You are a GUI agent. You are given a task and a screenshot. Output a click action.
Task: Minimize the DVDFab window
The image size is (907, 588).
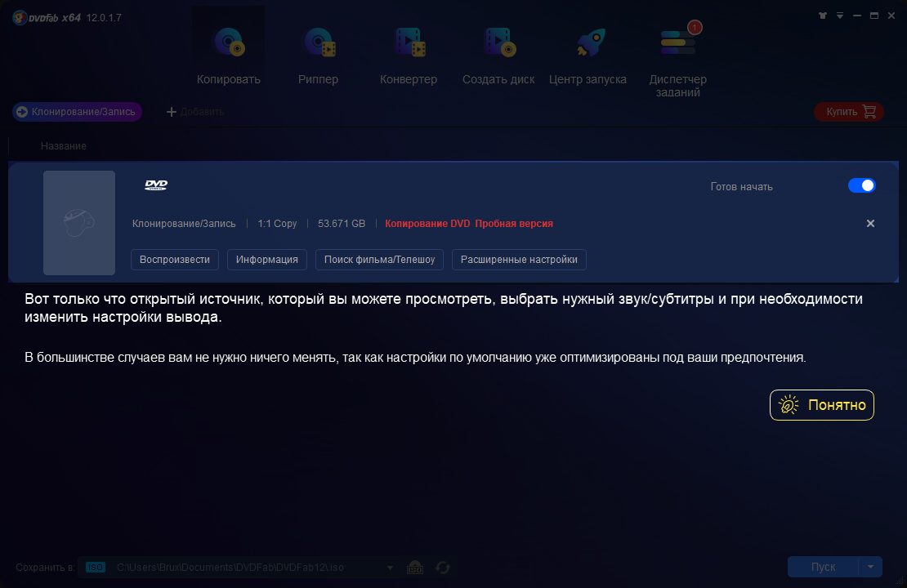[x=857, y=16]
